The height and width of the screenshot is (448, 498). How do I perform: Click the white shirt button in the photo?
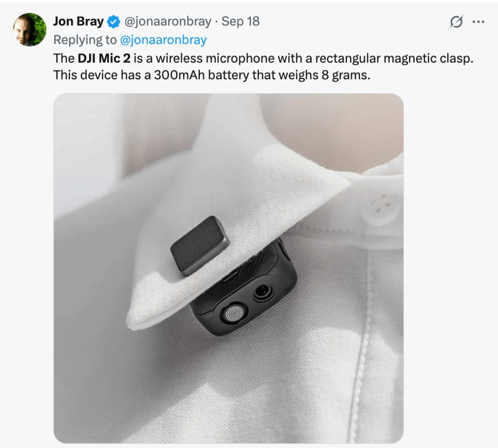(379, 207)
